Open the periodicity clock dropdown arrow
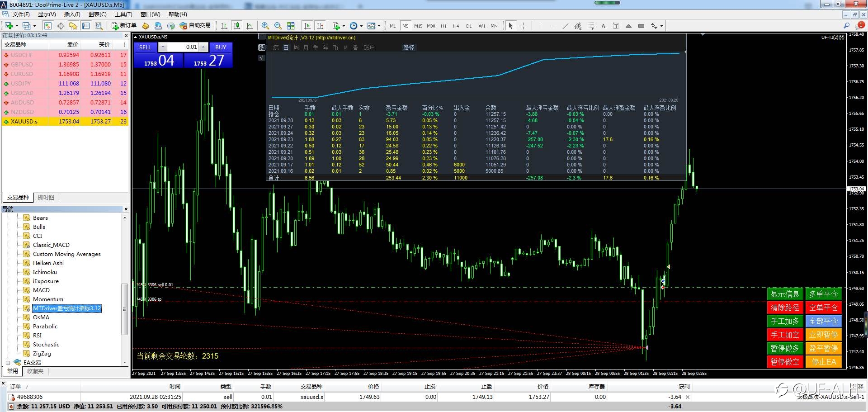 coord(361,26)
